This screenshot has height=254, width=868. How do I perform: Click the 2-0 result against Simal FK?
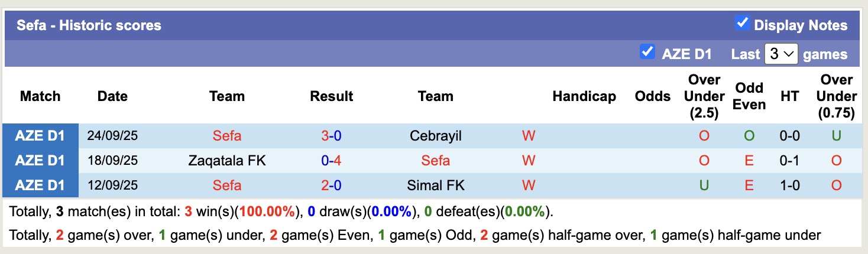click(331, 185)
